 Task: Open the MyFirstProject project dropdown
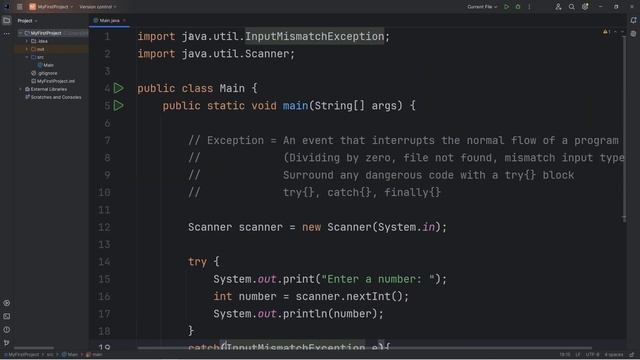51,7
